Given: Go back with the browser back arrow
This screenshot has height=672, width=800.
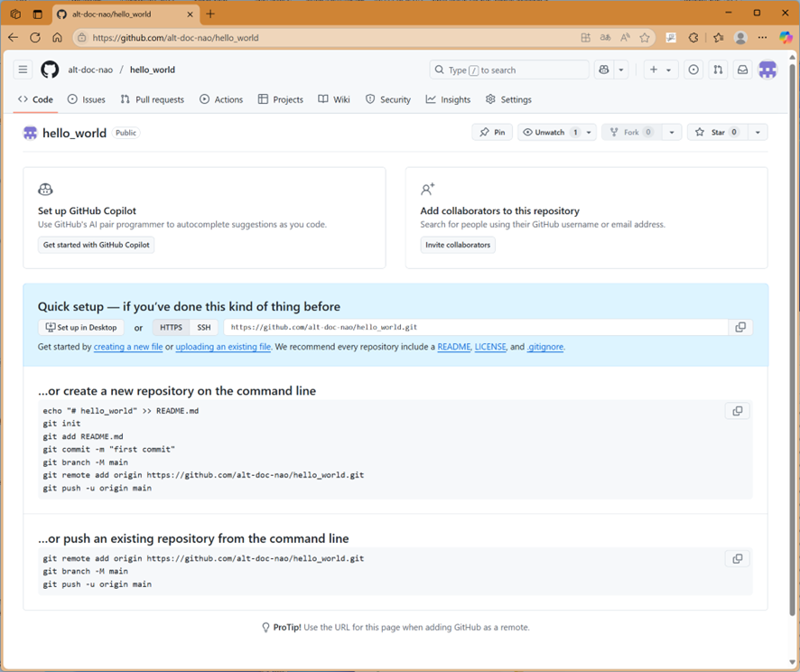Looking at the screenshot, I should (x=14, y=37).
